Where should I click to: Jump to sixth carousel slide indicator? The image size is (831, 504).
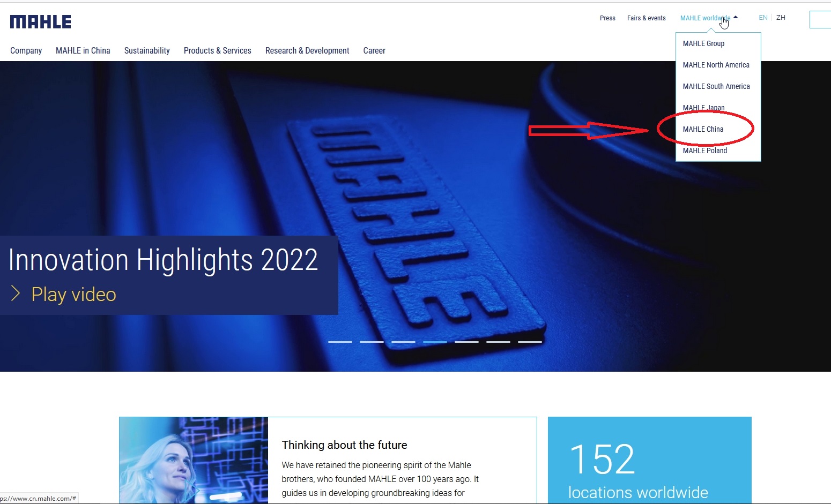pyautogui.click(x=498, y=342)
